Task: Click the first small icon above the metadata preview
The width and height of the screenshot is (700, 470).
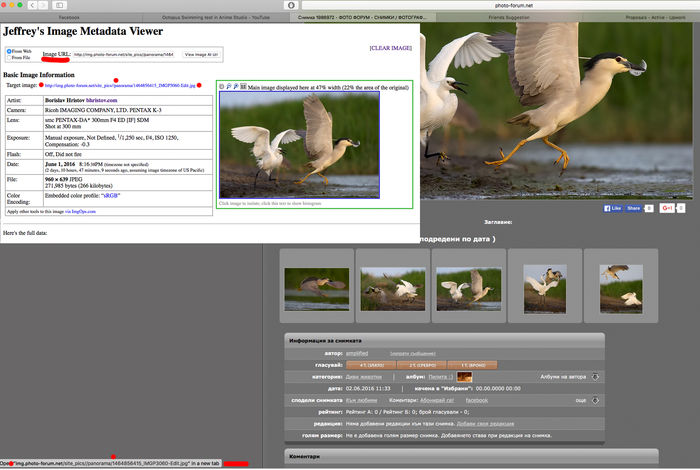Action: click(x=222, y=87)
